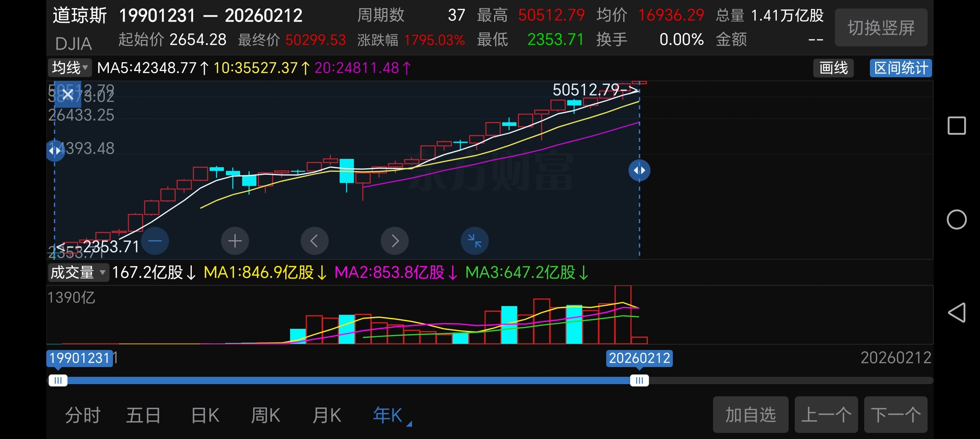Viewport: 980px width, 439px height.
Task: Toggle the 画线 drawing mode
Action: coord(833,68)
